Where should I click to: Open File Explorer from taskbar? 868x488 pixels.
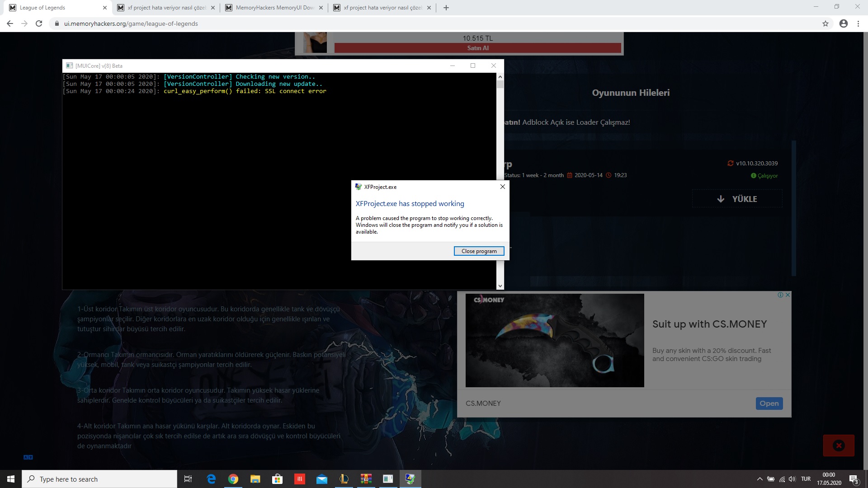[255, 479]
